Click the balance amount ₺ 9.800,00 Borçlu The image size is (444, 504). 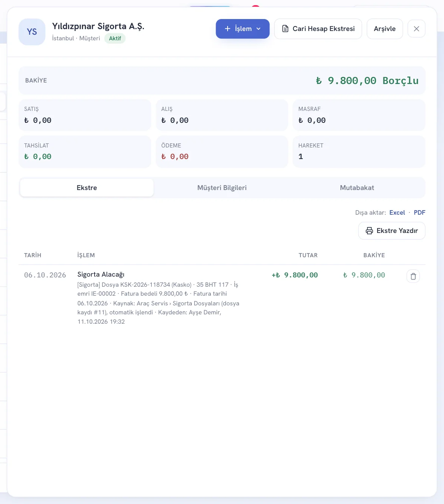(x=367, y=81)
